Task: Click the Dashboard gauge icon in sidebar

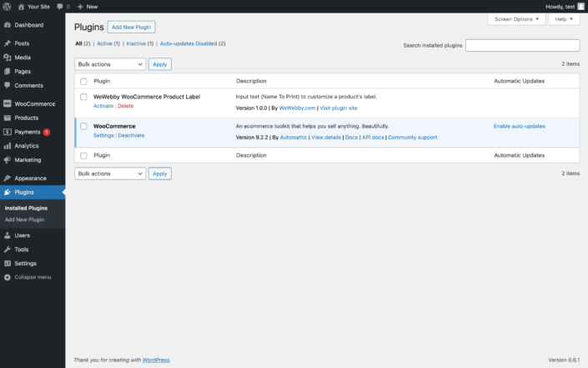Action: 8,25
